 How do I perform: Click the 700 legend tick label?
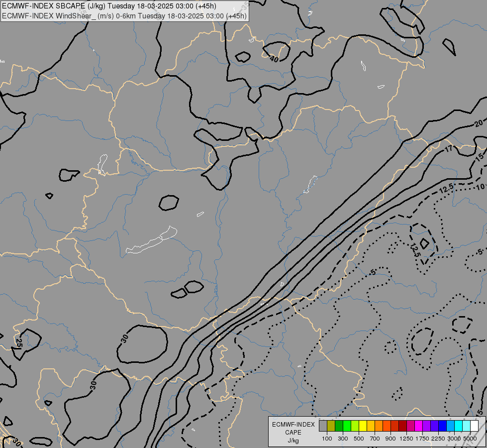pos(375,439)
